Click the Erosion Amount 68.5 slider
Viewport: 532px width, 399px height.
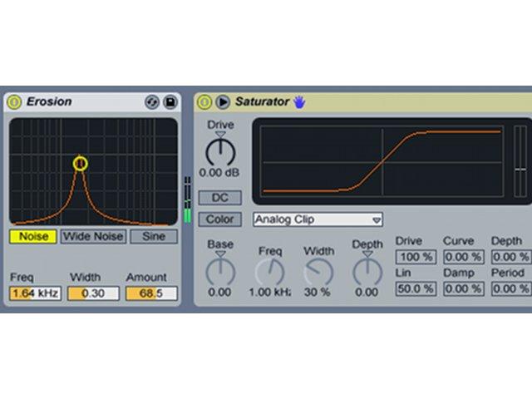tap(151, 293)
